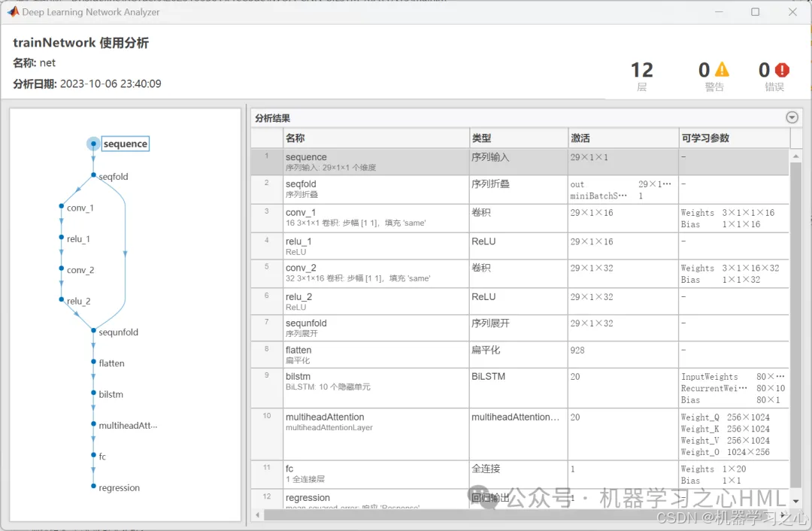Select the sequnfold row in table
The image size is (812, 531).
(x=520, y=328)
